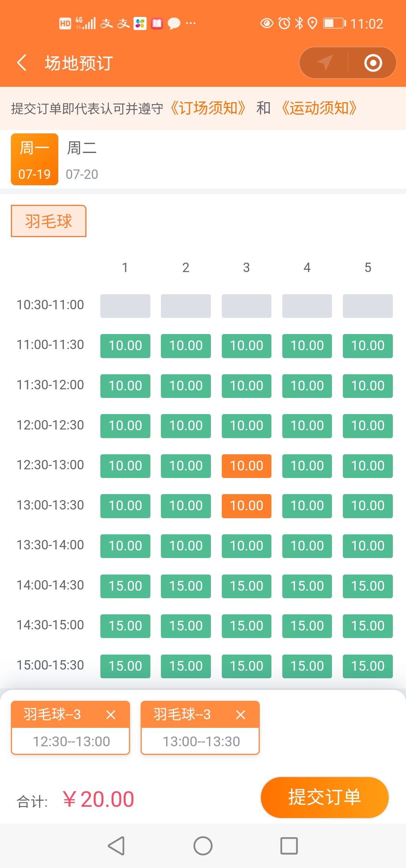This screenshot has height=868, width=406.
Task: Submit order with 提交订单 button
Action: (324, 797)
